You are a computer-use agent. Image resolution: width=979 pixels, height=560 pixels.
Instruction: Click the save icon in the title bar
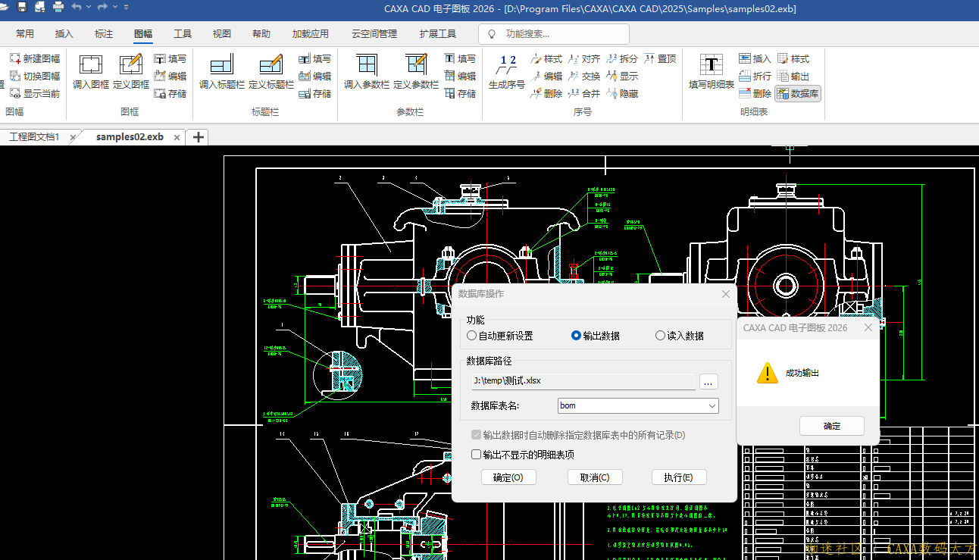pyautogui.click(x=22, y=8)
